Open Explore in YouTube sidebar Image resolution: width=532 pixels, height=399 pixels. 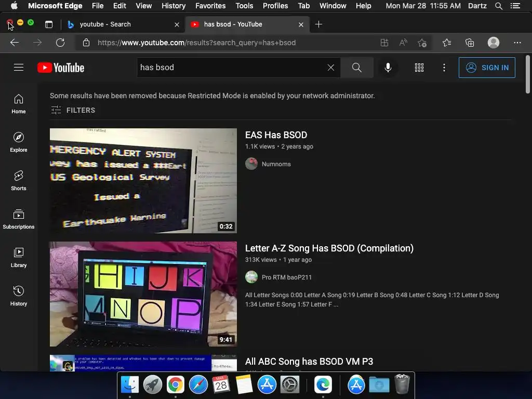tap(19, 142)
